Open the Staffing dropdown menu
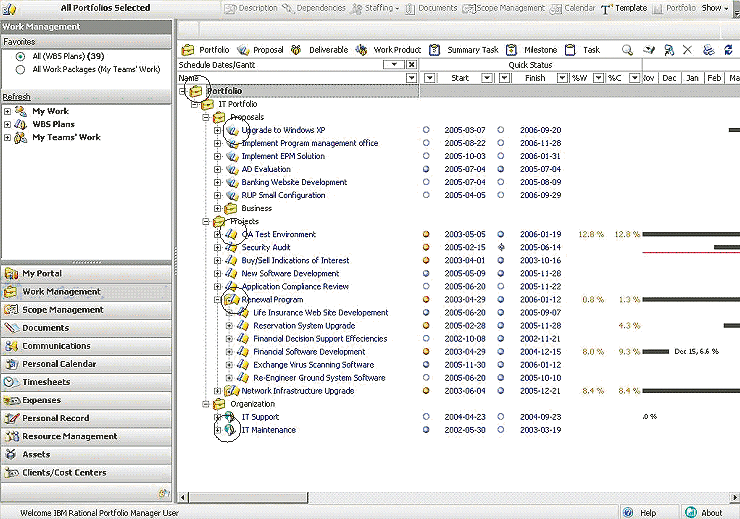Screen dimensions: 740x519 click(x=376, y=8)
